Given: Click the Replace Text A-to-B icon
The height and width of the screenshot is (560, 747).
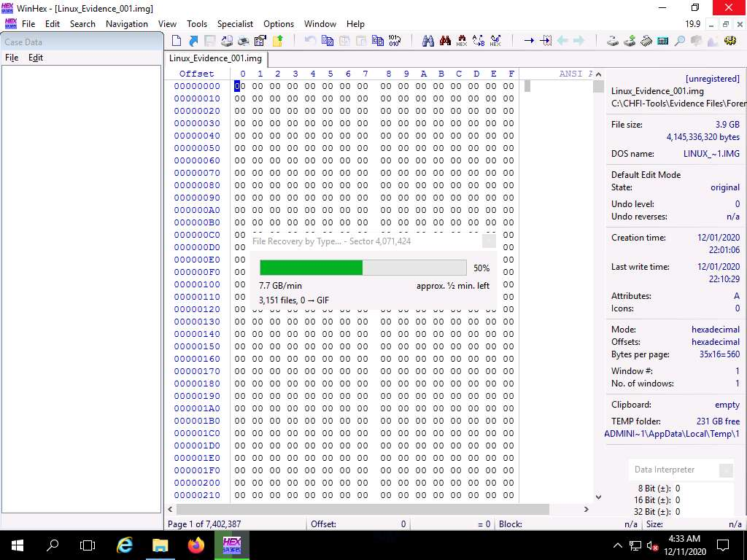Looking at the screenshot, I should coord(479,41).
